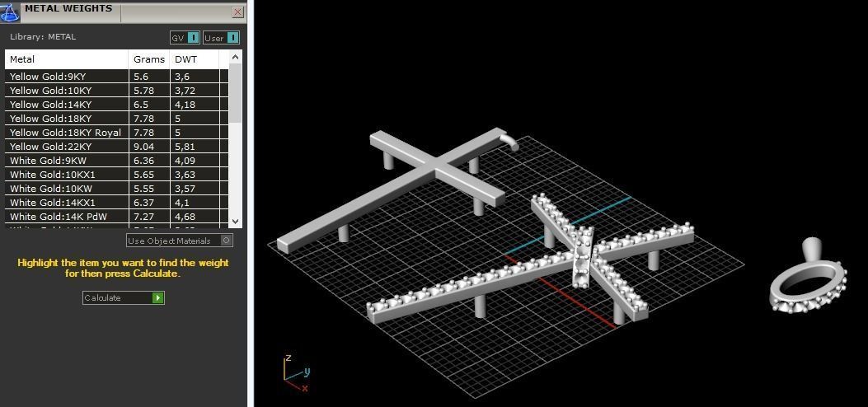
Task: Click the Metal column header
Action: [x=67, y=59]
